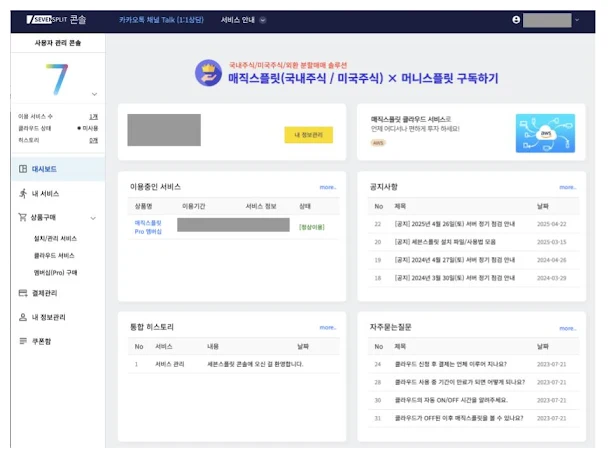Click more in 자주묻는질문 panel
This screenshot has width=611, height=458.
567,329
